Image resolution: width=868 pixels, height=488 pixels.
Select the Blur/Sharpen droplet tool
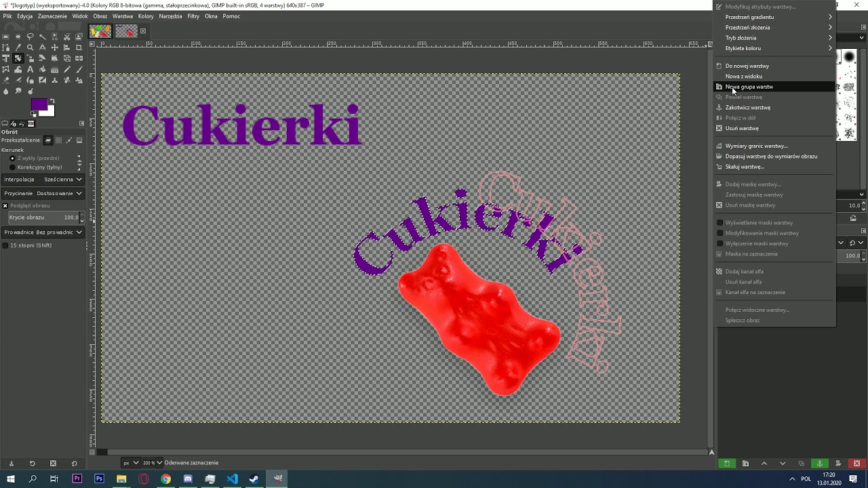pos(5,91)
